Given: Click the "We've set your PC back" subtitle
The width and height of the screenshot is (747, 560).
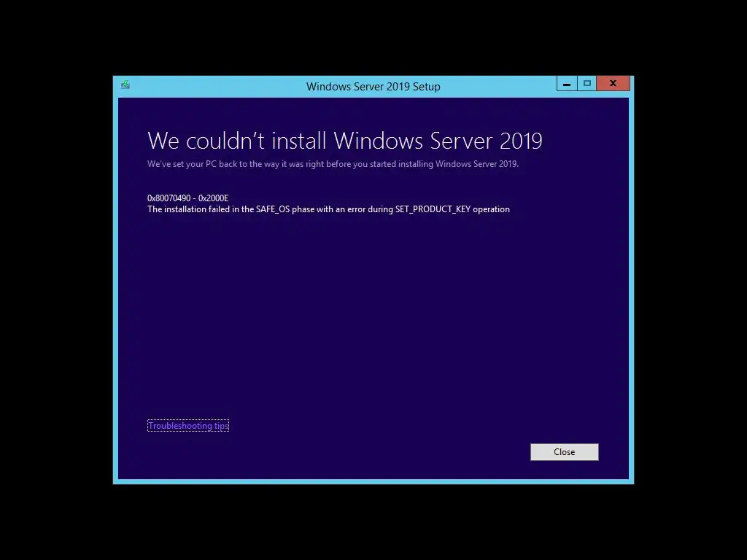Looking at the screenshot, I should [x=333, y=164].
